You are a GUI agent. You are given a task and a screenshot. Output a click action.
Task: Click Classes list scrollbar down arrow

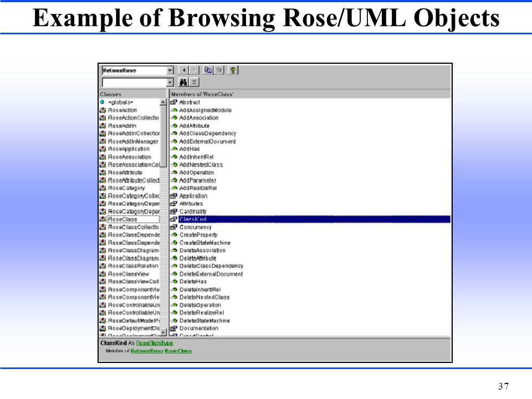pyautogui.click(x=163, y=332)
